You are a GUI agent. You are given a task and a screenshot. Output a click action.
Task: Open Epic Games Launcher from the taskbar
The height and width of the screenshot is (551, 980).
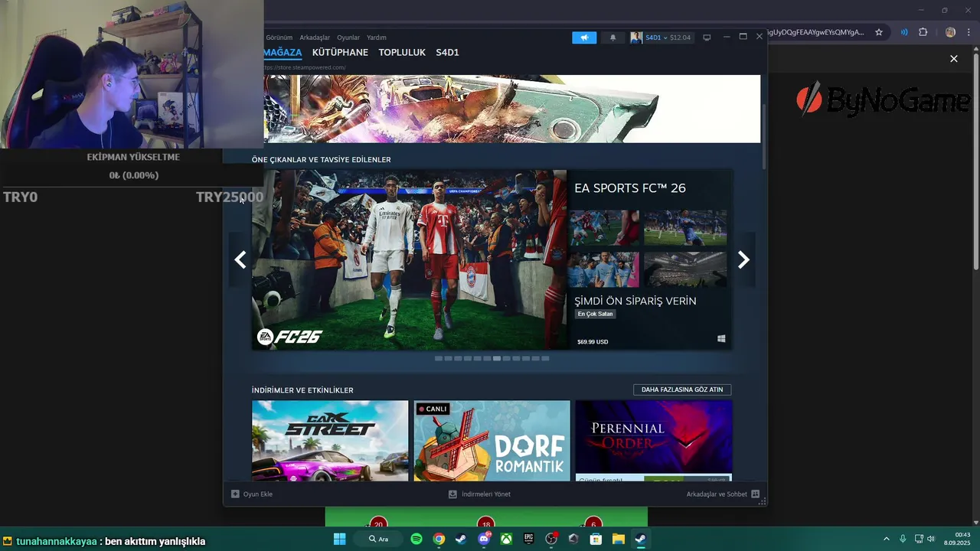click(528, 539)
